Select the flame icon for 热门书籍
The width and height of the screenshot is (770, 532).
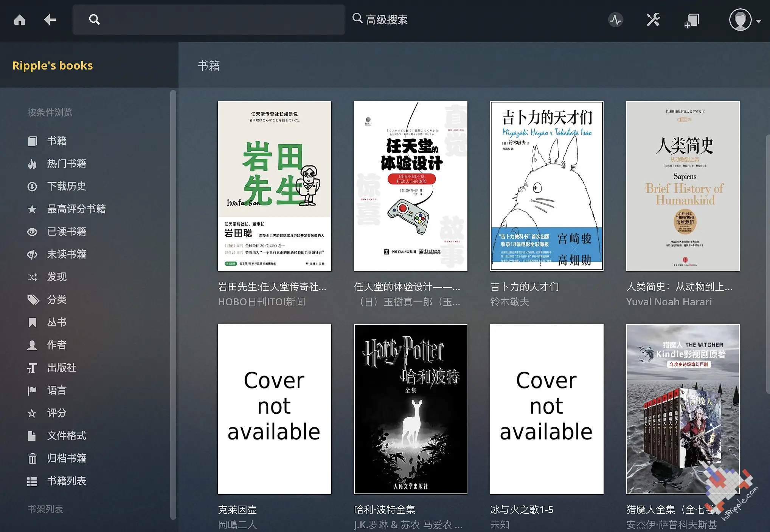pyautogui.click(x=33, y=164)
